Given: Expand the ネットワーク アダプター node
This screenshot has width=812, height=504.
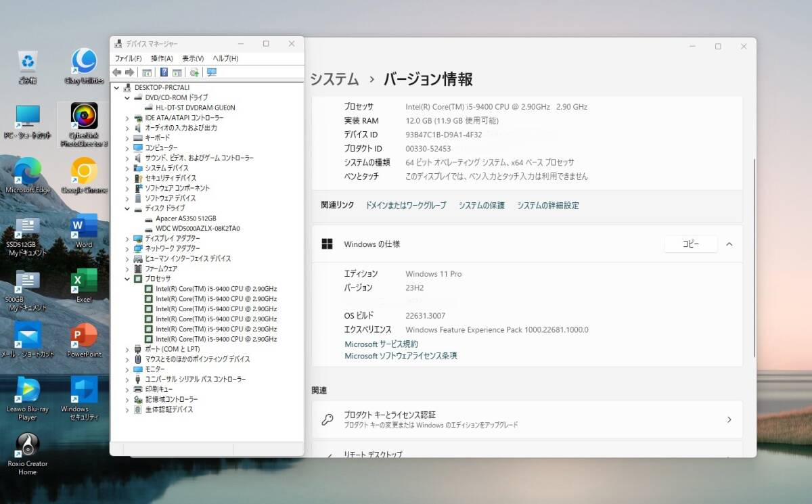Looking at the screenshot, I should coord(127,248).
